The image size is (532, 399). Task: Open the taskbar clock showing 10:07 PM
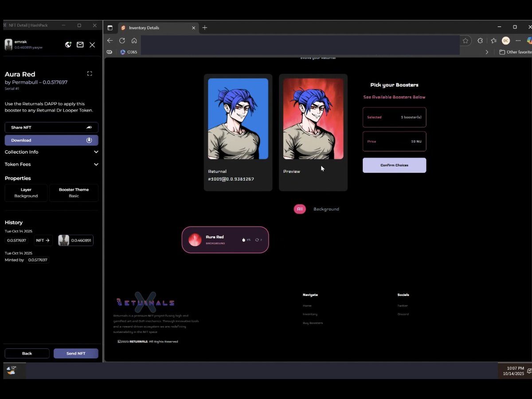[513, 371]
